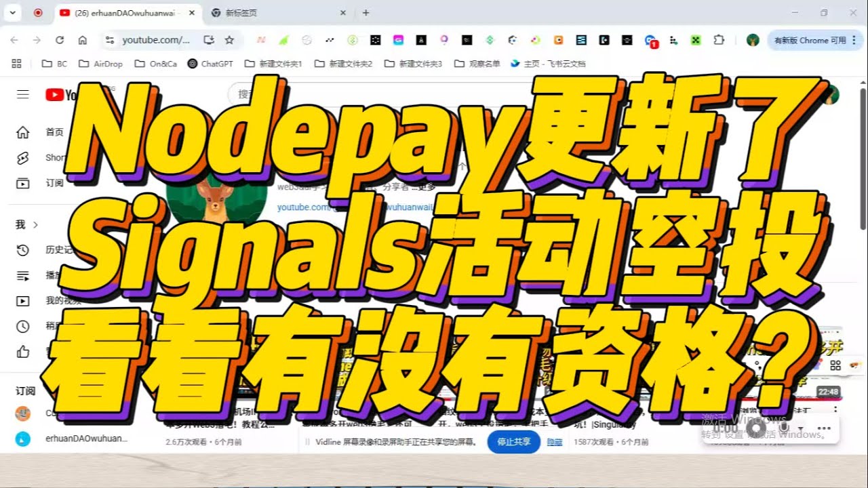
Task: Click the 隐藏 link in sharing bar
Action: [x=555, y=442]
